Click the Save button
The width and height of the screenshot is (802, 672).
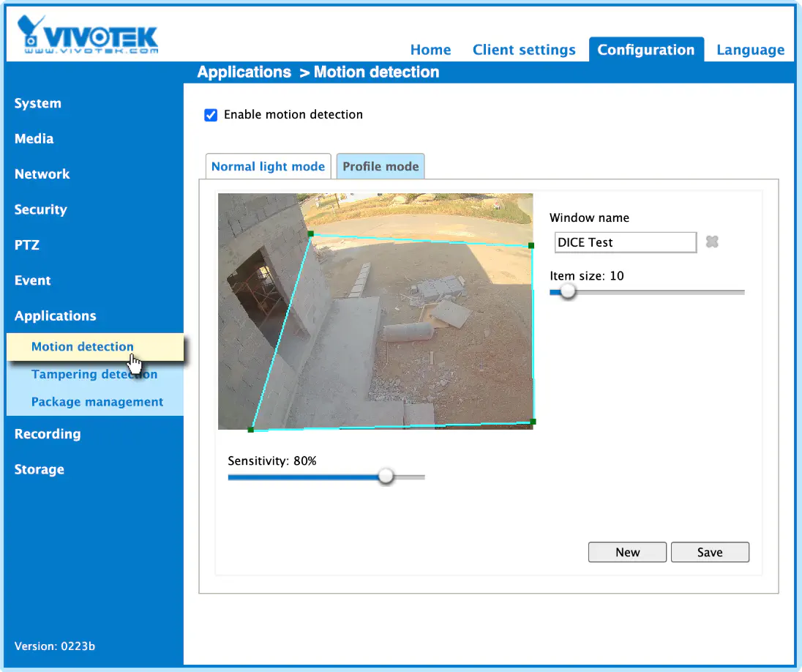tap(710, 552)
